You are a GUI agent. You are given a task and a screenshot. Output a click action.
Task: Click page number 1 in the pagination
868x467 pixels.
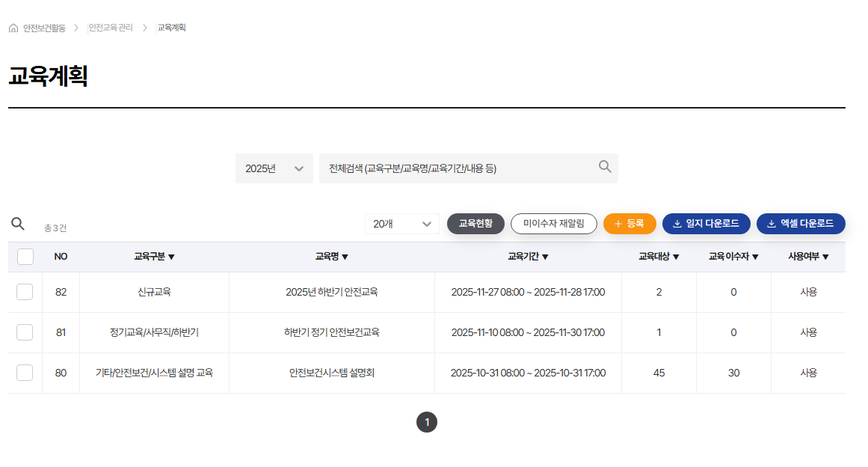tap(427, 422)
